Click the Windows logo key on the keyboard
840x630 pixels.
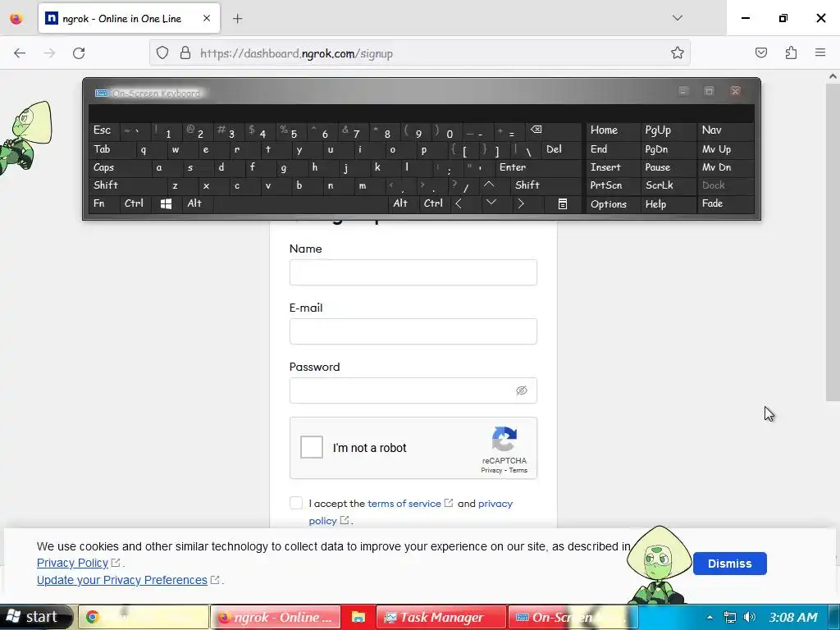tap(166, 203)
